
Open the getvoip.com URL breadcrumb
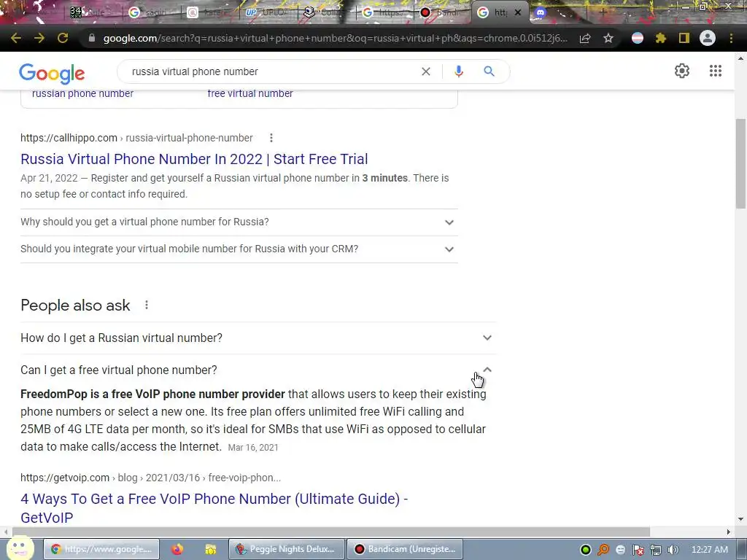150,478
